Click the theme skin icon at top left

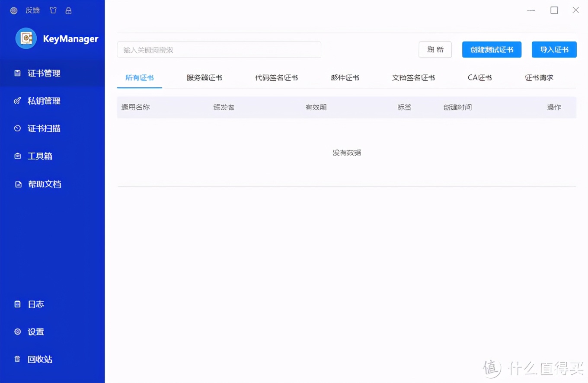(53, 10)
